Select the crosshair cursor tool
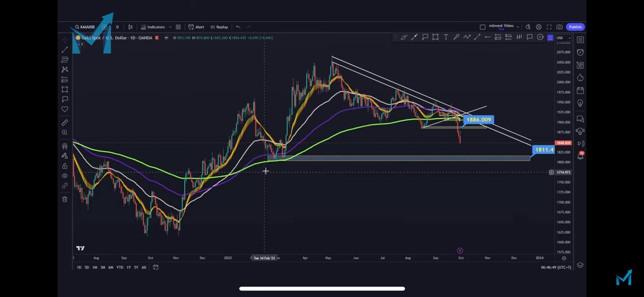 coord(65,40)
